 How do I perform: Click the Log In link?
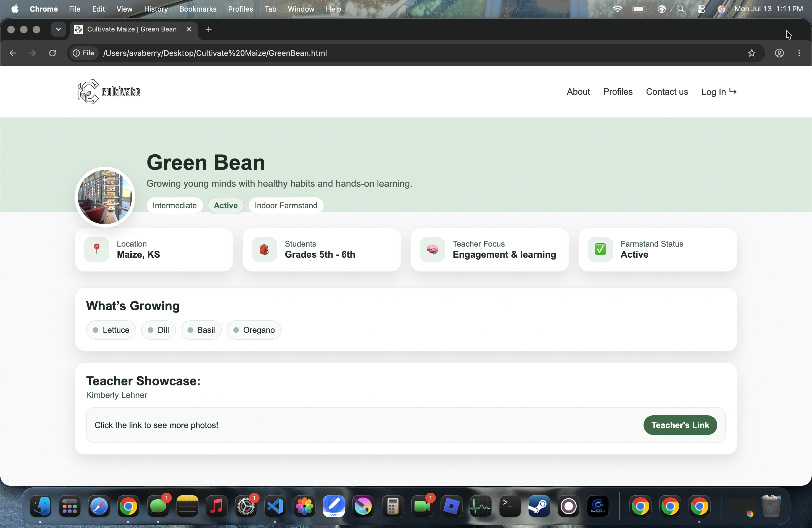(719, 91)
